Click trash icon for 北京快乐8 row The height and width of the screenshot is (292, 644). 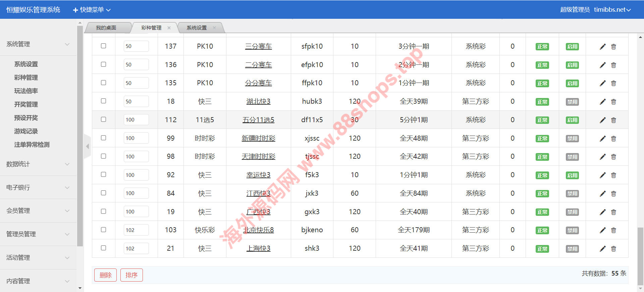[613, 230]
